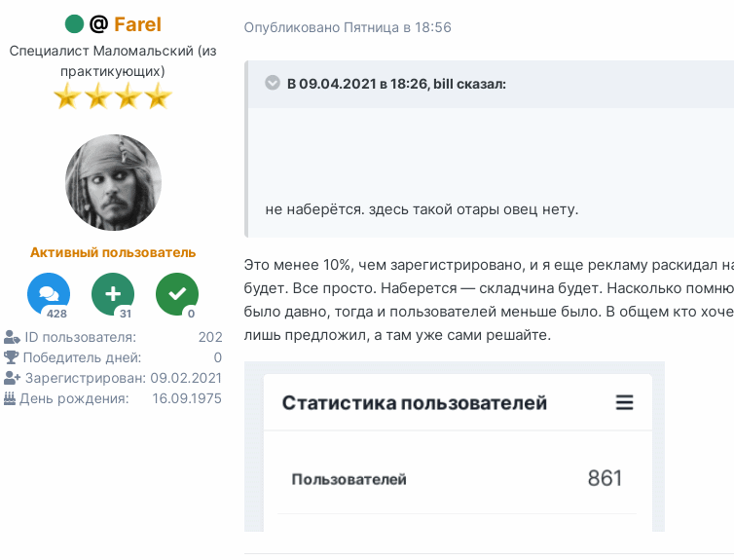Click the green plus reputation icon

[113, 293]
